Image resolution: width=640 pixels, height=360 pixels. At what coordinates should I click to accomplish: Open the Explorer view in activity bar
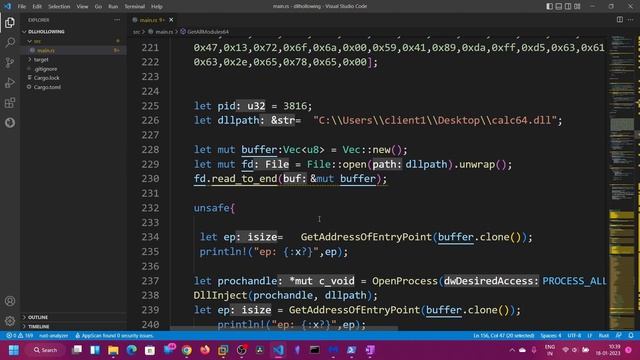pos(10,22)
